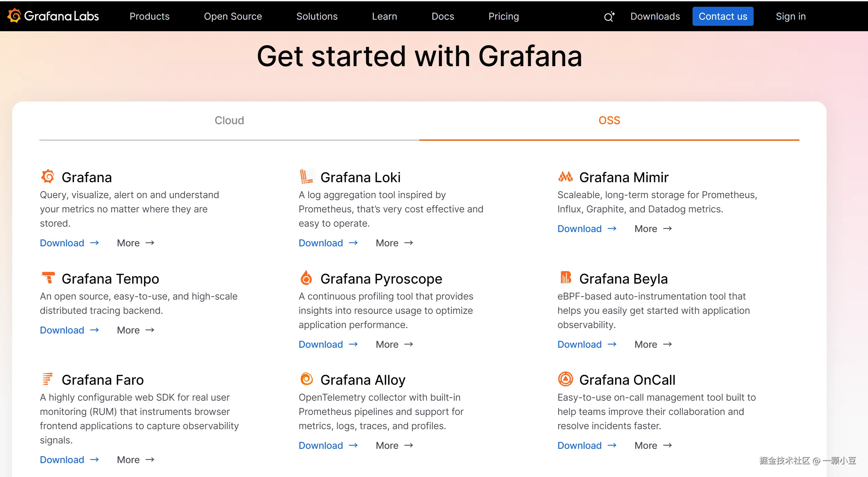Click the Grafana Labs logo
The height and width of the screenshot is (477, 868).
point(53,16)
